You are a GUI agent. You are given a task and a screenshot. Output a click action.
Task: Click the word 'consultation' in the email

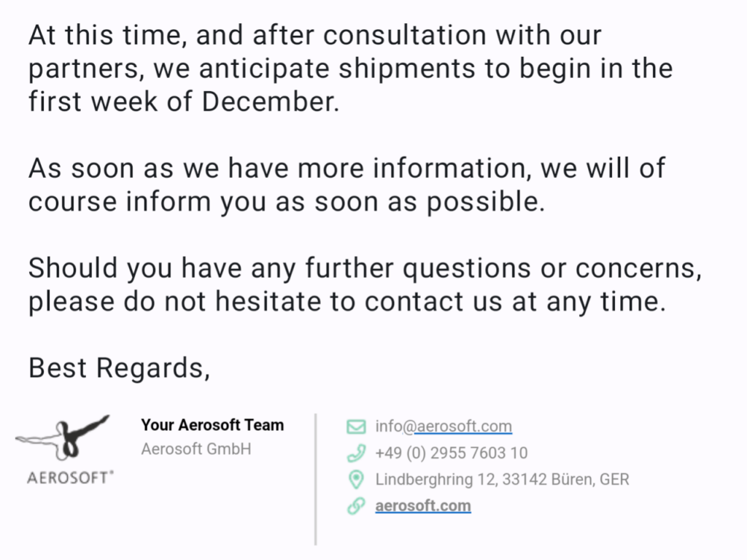pos(404,36)
